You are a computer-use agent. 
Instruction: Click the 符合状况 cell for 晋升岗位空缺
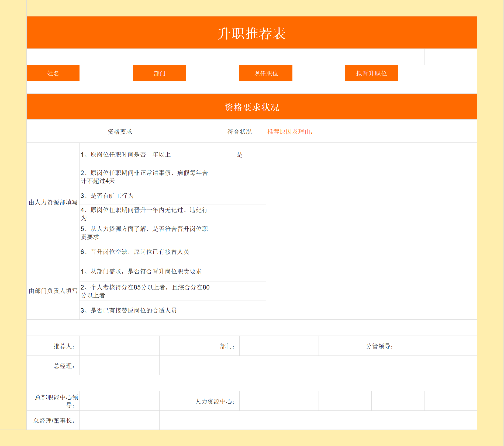(239, 251)
